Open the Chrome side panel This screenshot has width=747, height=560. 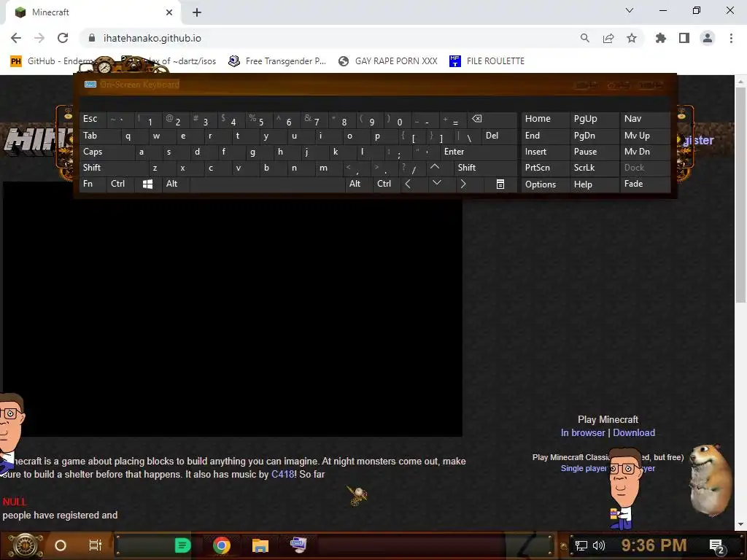tap(684, 38)
